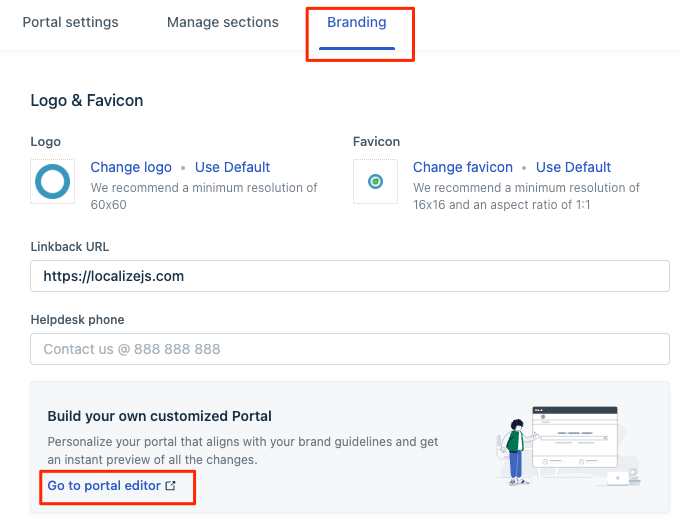Image resolution: width=681 pixels, height=528 pixels.
Task: Click Change favicon link
Action: (463, 167)
